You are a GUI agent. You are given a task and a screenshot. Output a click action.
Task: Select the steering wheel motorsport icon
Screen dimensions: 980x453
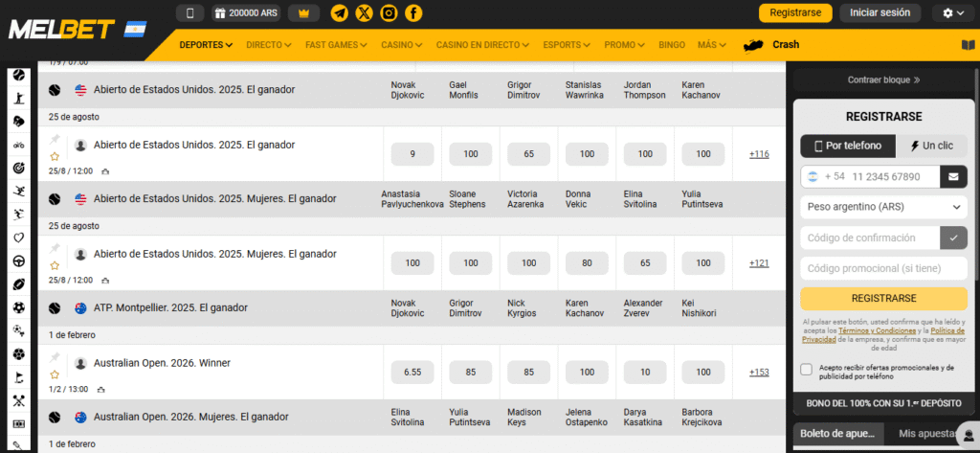[x=19, y=261]
